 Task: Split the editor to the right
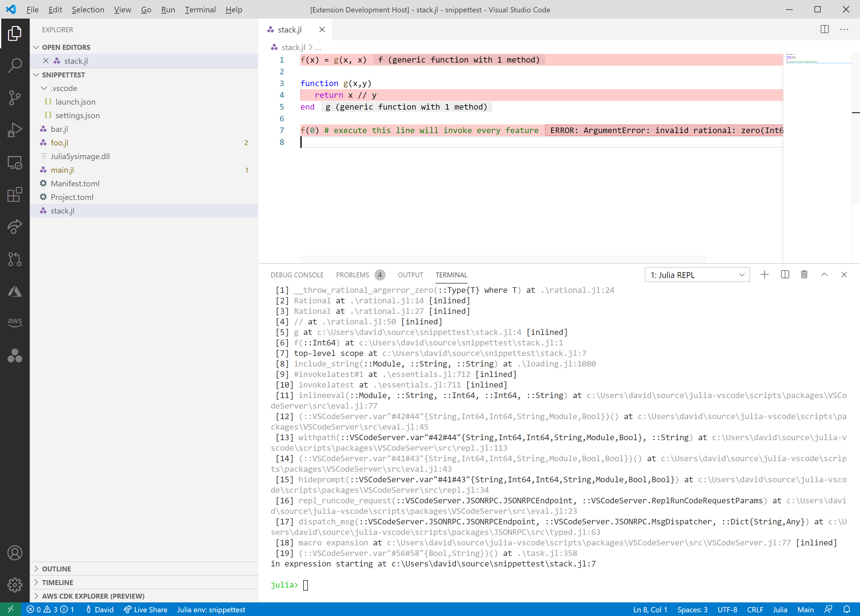tap(824, 29)
